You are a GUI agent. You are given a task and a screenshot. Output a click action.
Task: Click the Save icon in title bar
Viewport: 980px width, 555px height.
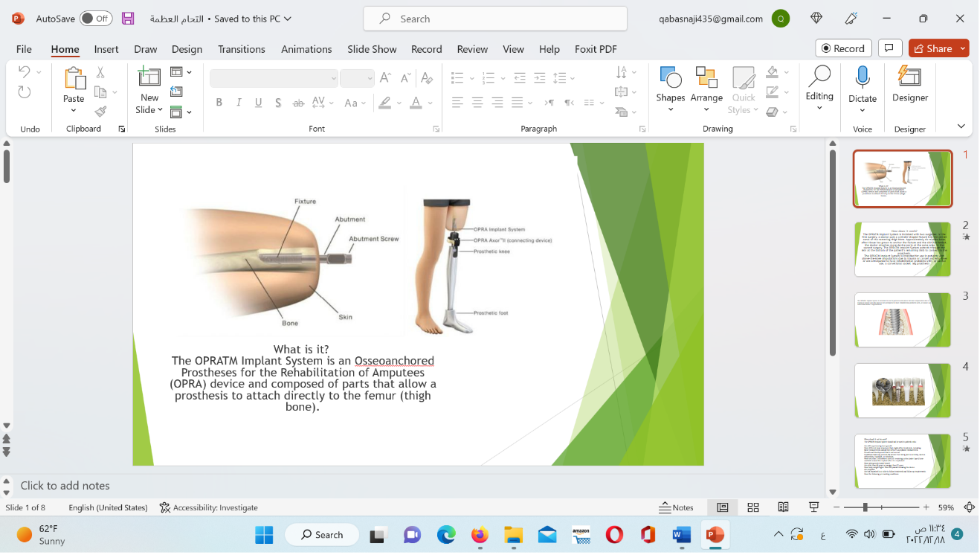pyautogui.click(x=128, y=19)
